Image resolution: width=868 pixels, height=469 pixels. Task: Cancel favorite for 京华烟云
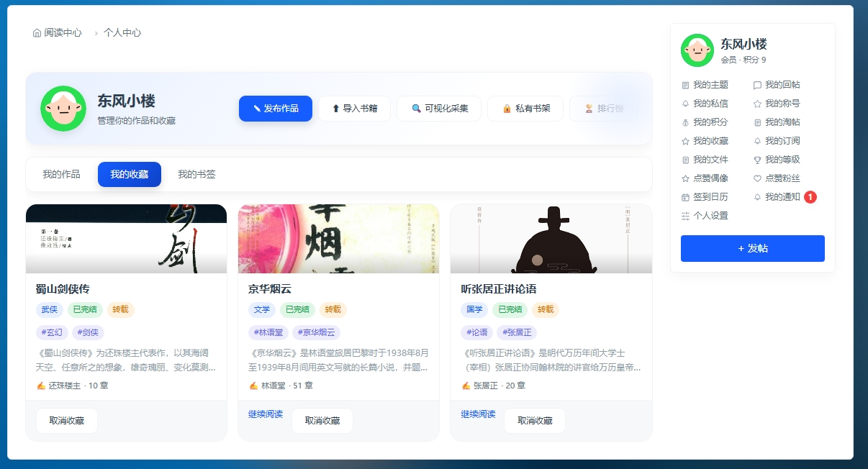point(322,421)
